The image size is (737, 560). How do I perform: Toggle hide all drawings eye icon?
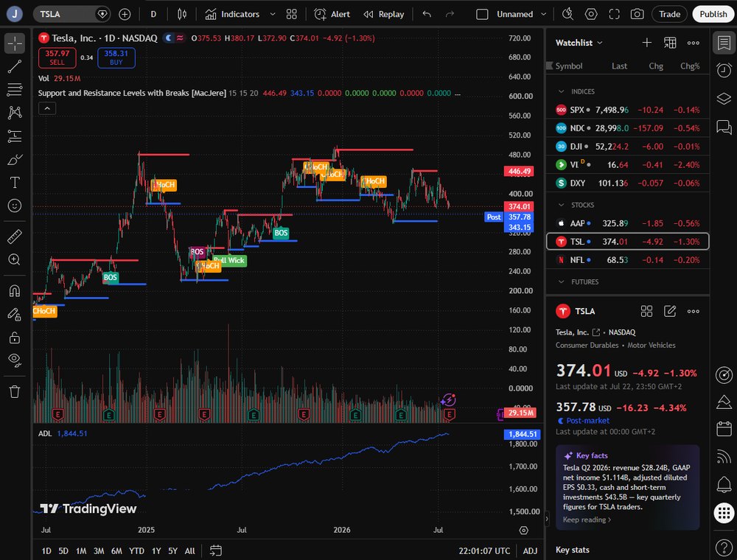point(15,360)
